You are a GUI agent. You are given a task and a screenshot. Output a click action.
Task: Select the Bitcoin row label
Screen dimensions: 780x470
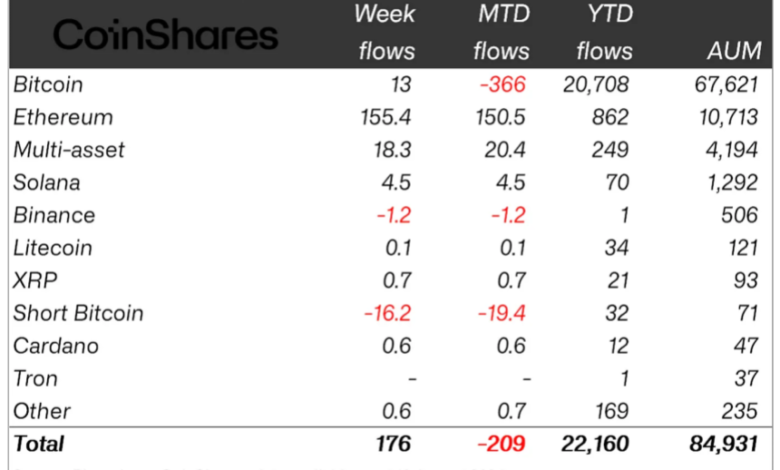[49, 85]
